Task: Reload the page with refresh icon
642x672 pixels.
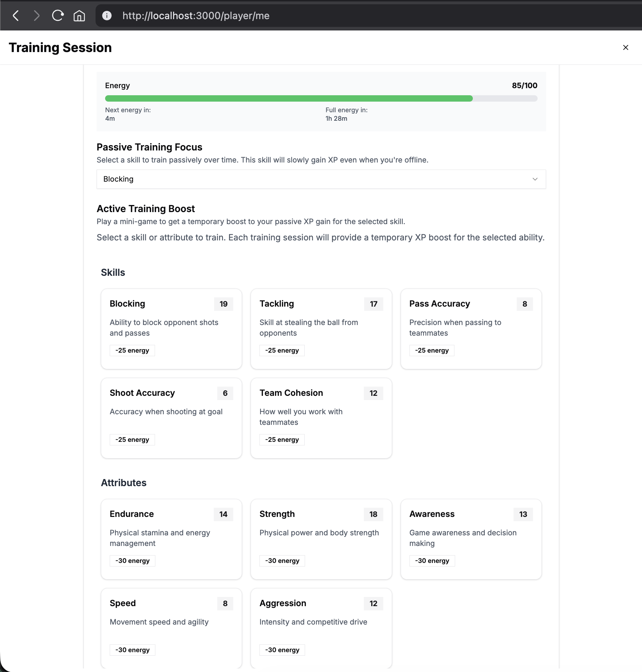Action: (x=58, y=16)
